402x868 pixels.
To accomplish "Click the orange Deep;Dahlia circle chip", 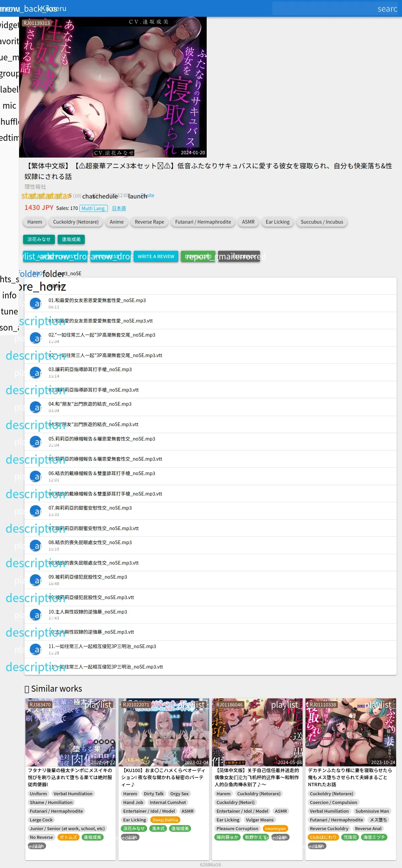I will 165,820.
